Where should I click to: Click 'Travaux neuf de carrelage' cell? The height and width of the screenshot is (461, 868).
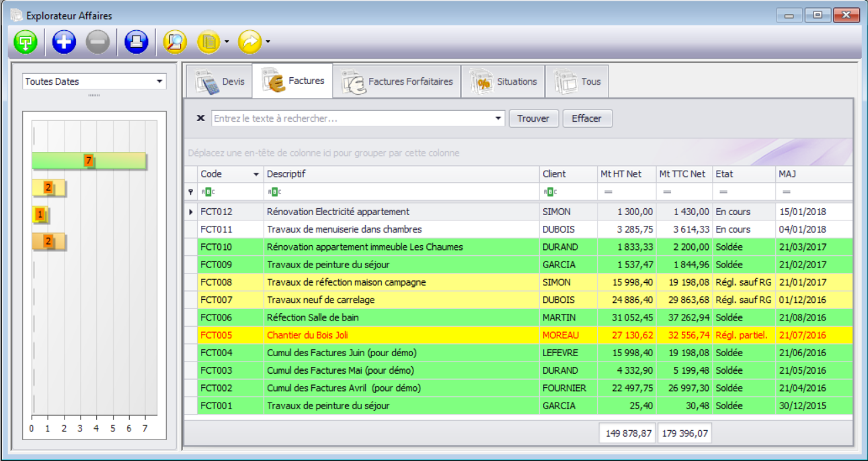click(401, 300)
